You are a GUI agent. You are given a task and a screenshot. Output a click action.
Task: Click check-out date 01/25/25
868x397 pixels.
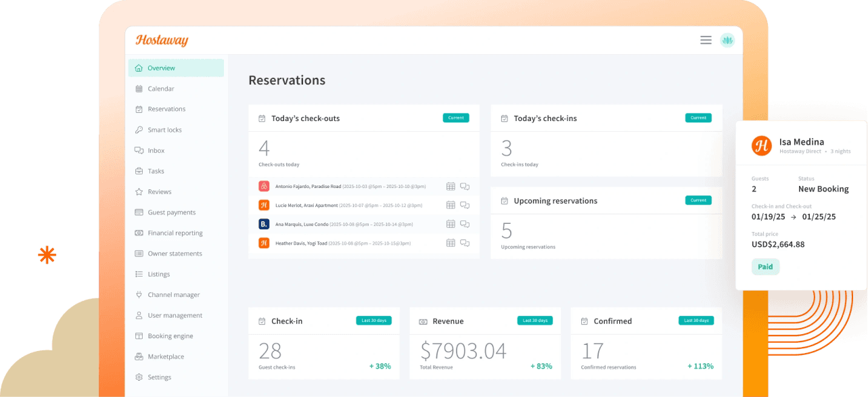[819, 217]
